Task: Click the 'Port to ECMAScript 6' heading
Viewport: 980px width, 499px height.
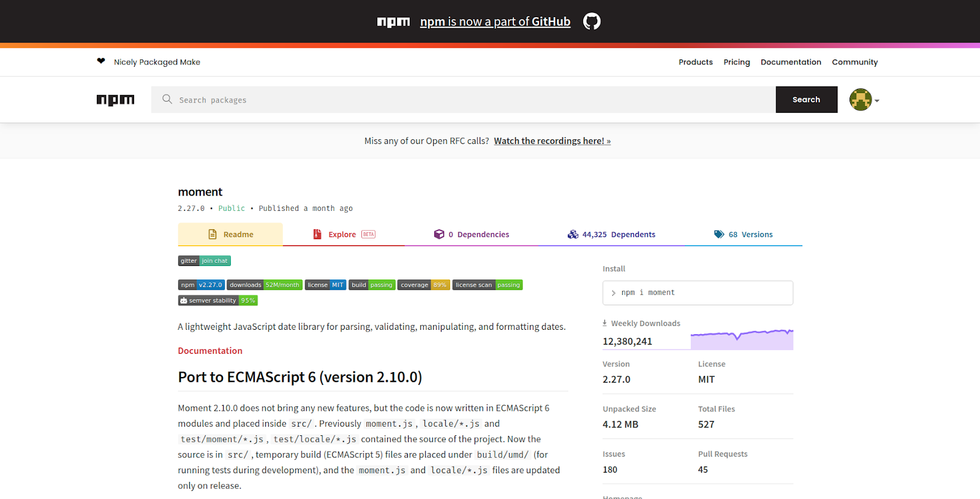Action: (x=300, y=377)
